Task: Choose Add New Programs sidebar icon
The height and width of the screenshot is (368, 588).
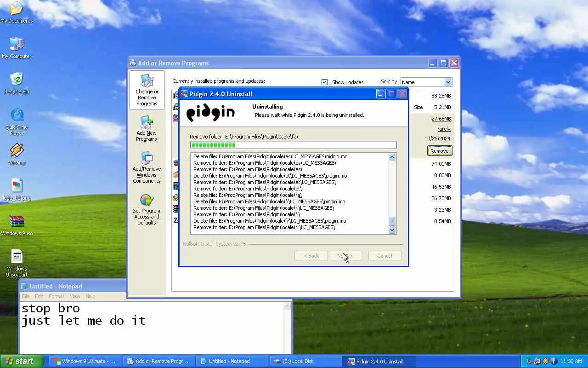Action: (147, 129)
